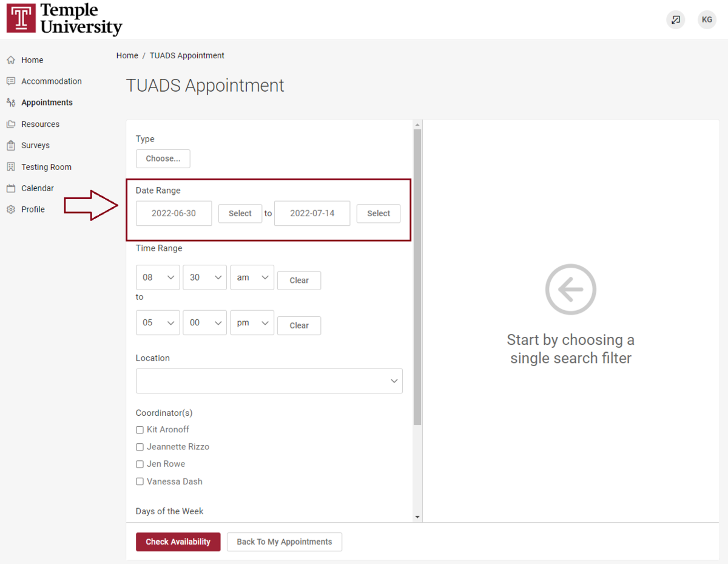The width and height of the screenshot is (728, 564).
Task: Click the Testing Room building icon
Action: [10, 167]
